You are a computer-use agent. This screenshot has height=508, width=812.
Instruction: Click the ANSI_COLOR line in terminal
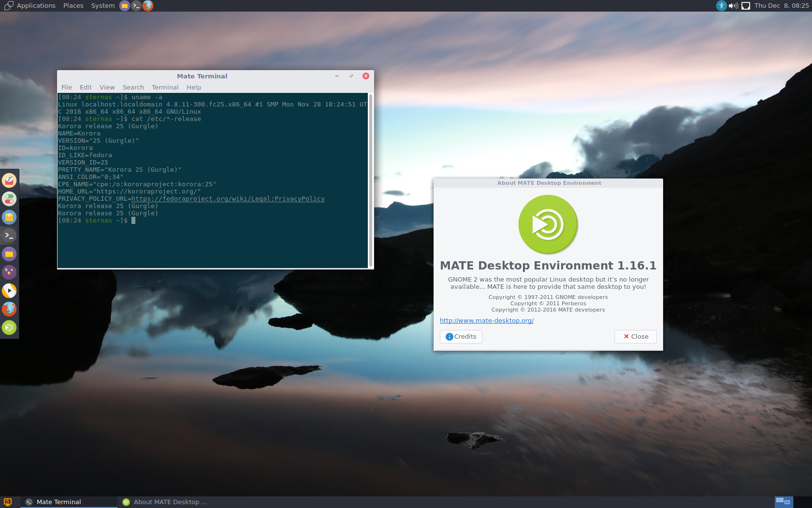pyautogui.click(x=91, y=177)
